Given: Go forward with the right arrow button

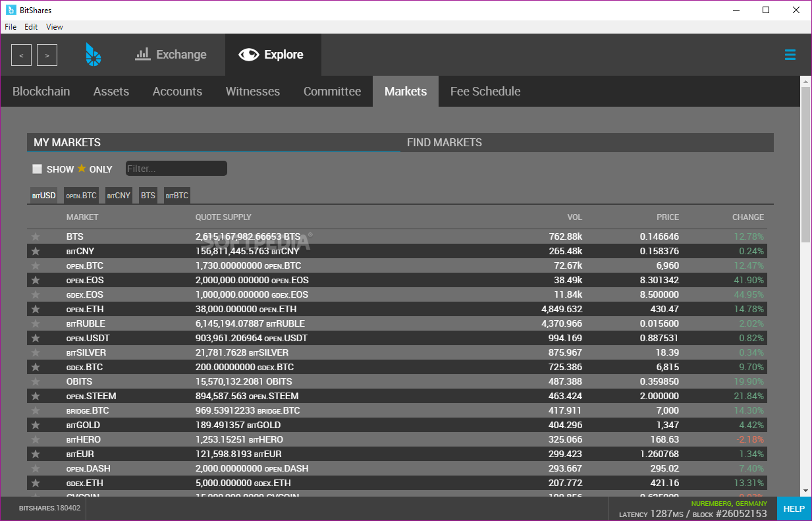Looking at the screenshot, I should [x=47, y=55].
